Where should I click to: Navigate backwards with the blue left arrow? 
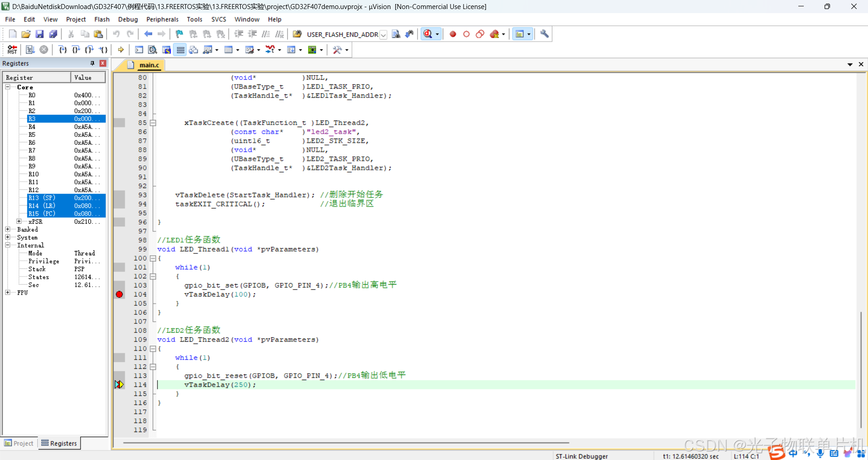click(148, 34)
